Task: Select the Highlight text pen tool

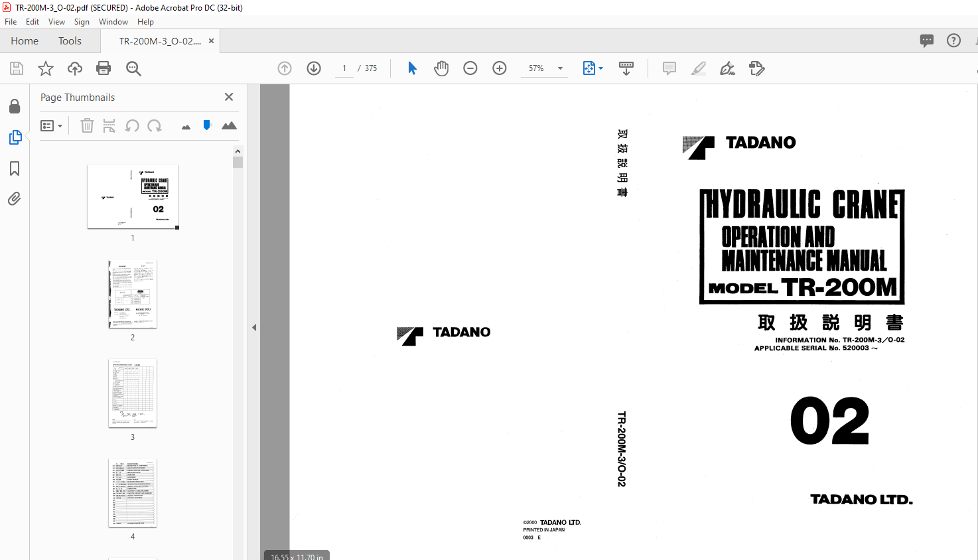Action: 699,68
